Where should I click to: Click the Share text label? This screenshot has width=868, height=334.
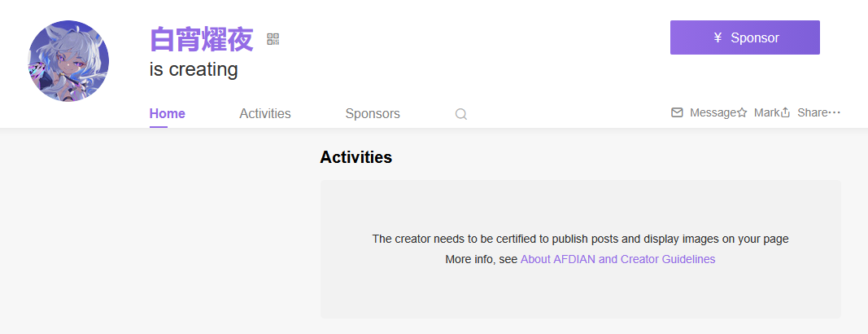click(812, 113)
